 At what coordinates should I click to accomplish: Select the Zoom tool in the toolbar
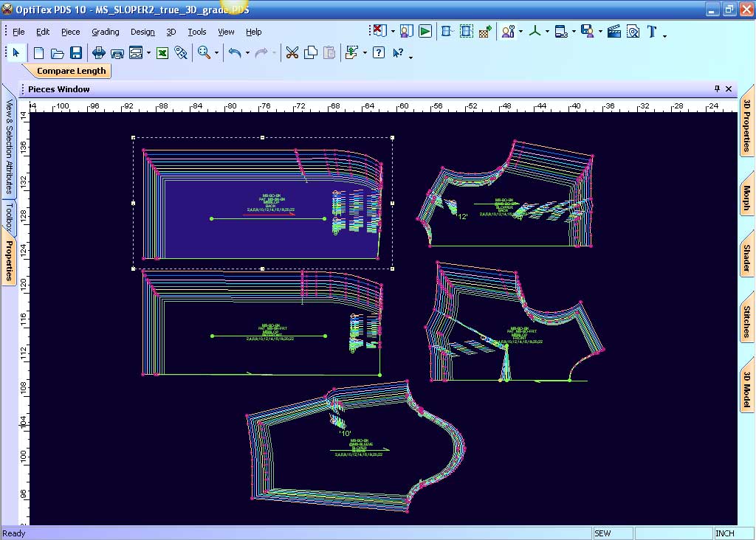click(204, 52)
